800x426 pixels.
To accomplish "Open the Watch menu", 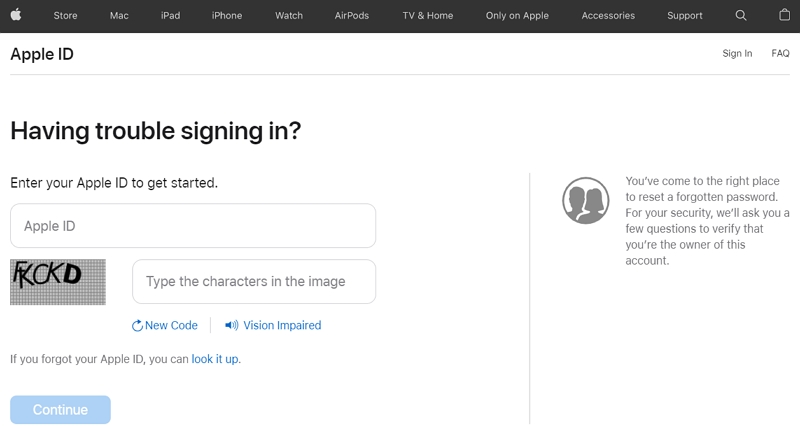I will click(289, 15).
